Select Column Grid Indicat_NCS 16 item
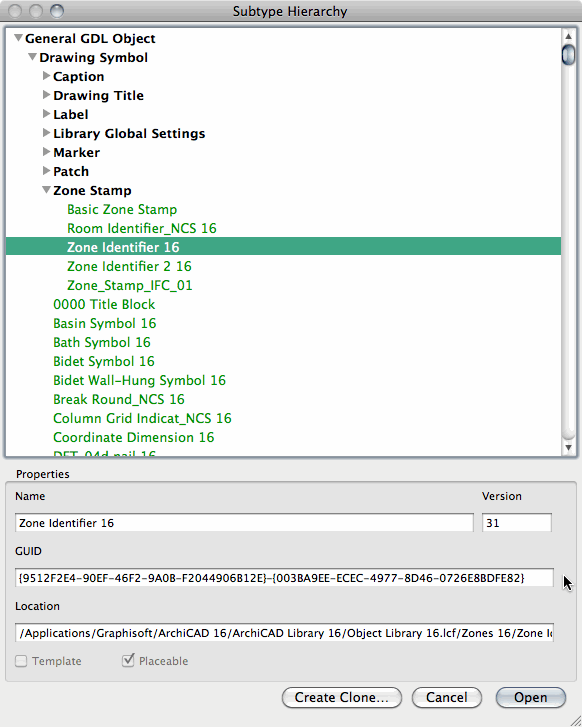The height and width of the screenshot is (727, 582). (142, 418)
